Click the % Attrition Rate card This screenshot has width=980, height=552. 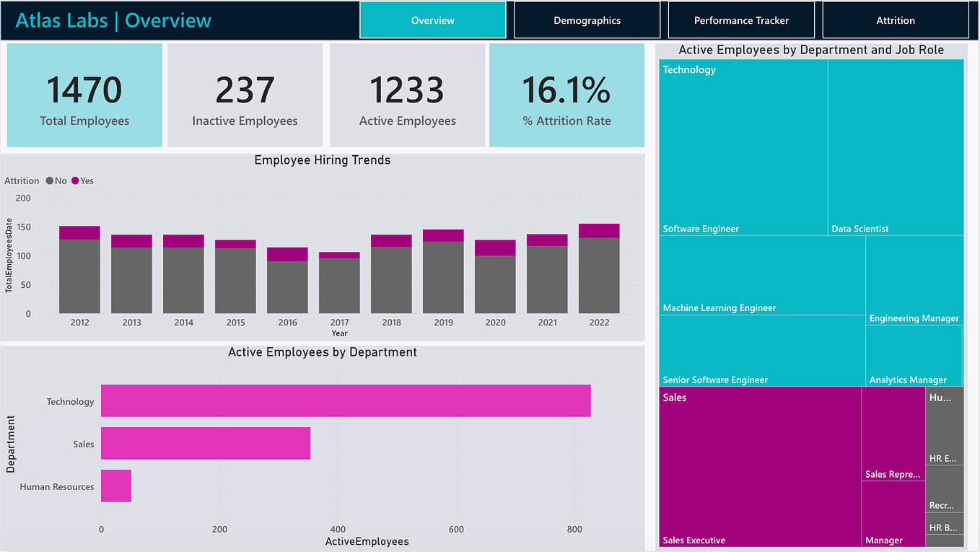566,95
